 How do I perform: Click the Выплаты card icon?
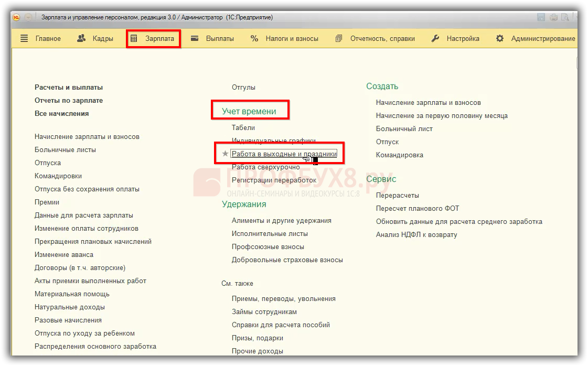pyautogui.click(x=195, y=38)
